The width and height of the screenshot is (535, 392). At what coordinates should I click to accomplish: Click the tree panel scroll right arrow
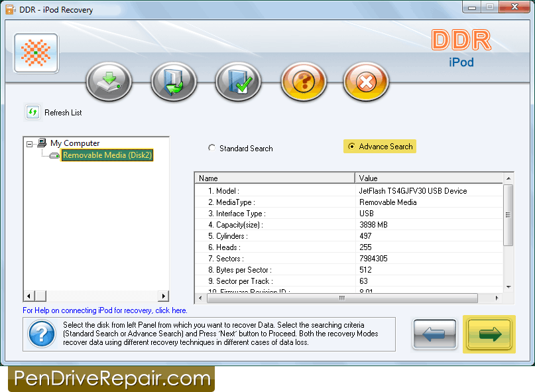(164, 296)
